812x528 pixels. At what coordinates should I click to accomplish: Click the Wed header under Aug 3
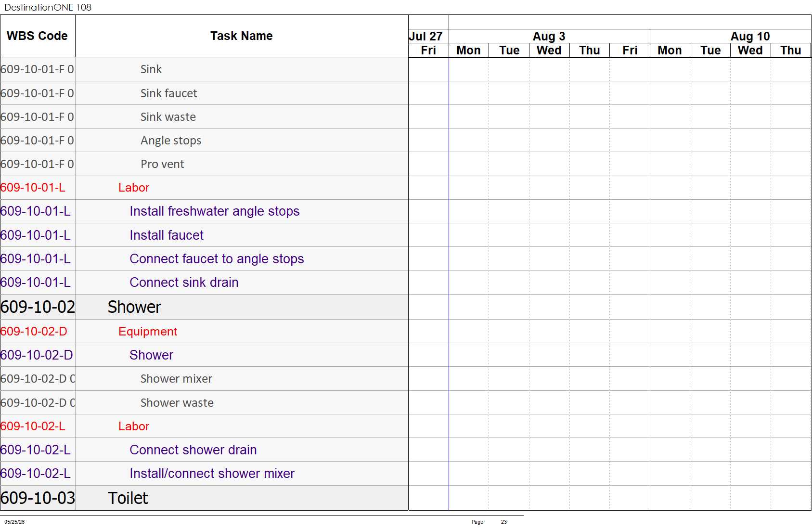(549, 51)
